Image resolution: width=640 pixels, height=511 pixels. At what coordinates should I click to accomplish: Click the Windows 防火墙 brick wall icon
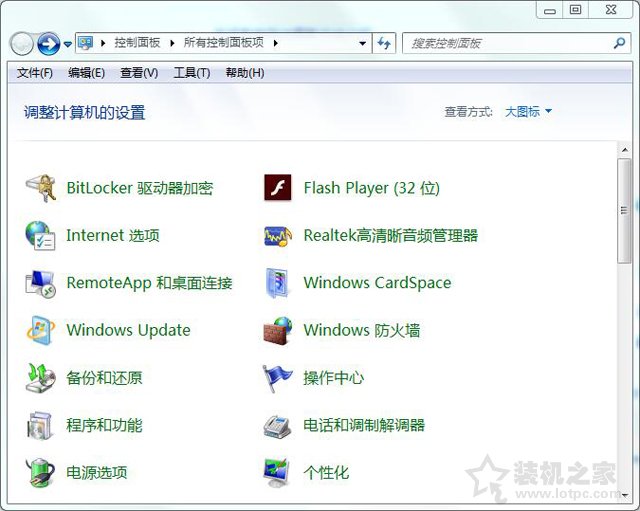coord(278,331)
